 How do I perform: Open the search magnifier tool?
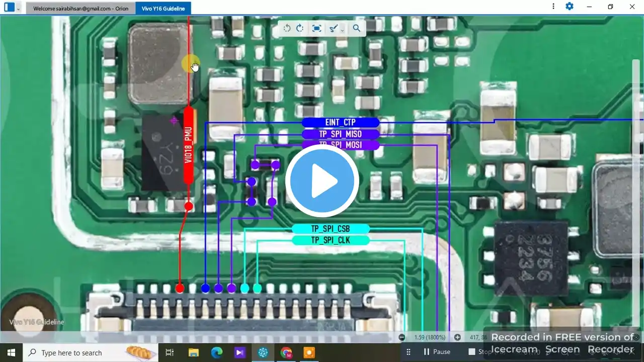[356, 28]
